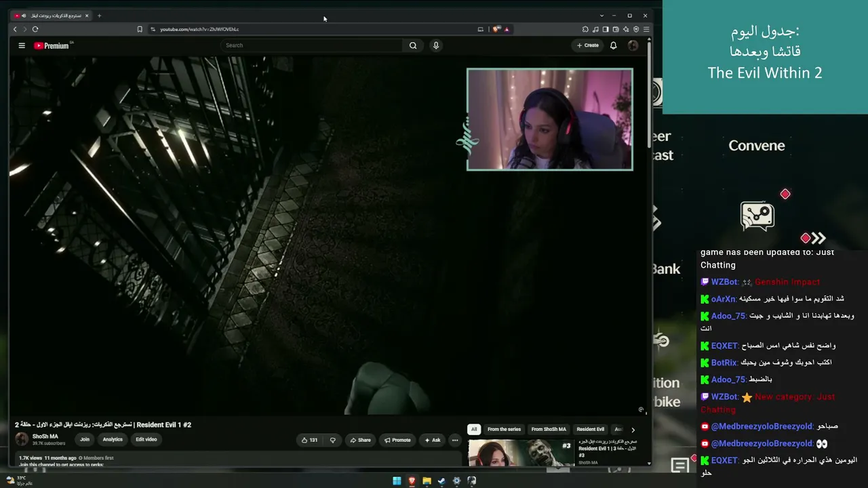
Task: Click the BotRix chat username
Action: (724, 363)
